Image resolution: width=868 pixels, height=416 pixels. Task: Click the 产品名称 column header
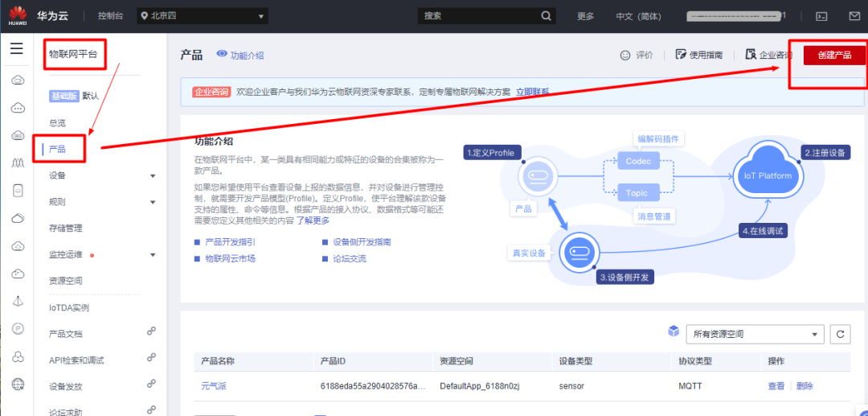pyautogui.click(x=218, y=361)
